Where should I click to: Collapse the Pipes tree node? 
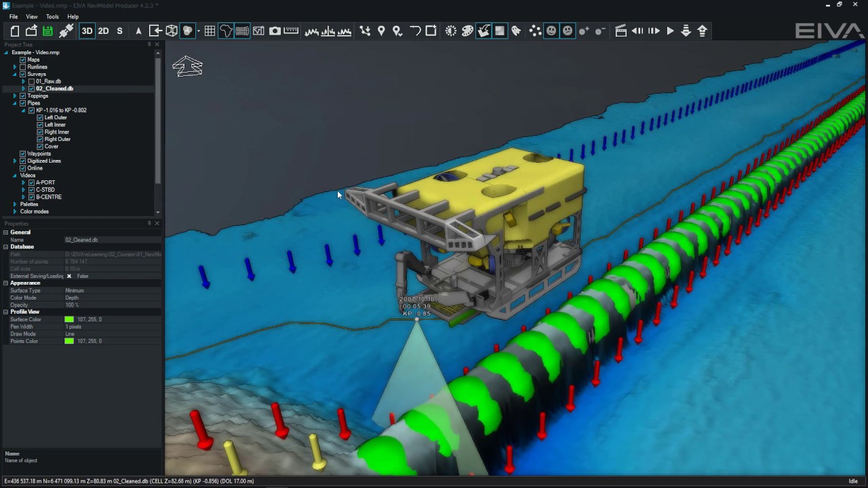tap(15, 103)
